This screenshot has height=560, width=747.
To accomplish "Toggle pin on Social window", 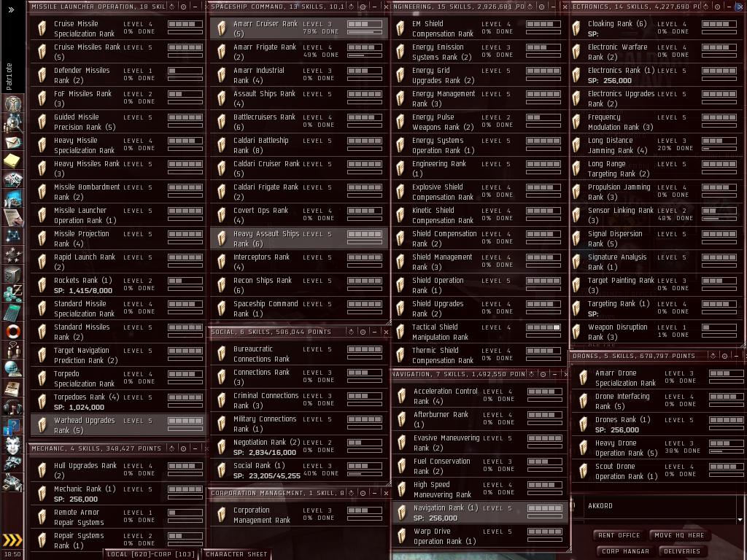I will [x=363, y=332].
